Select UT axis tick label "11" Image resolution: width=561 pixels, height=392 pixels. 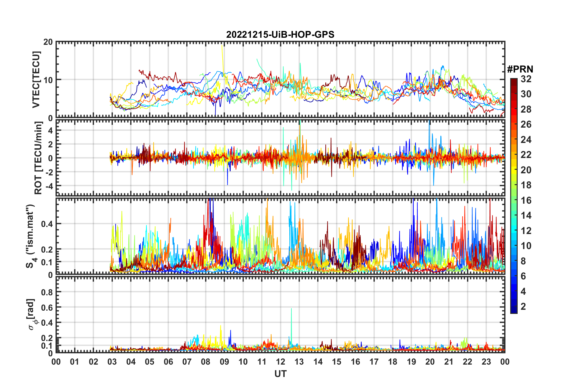pos(262,362)
